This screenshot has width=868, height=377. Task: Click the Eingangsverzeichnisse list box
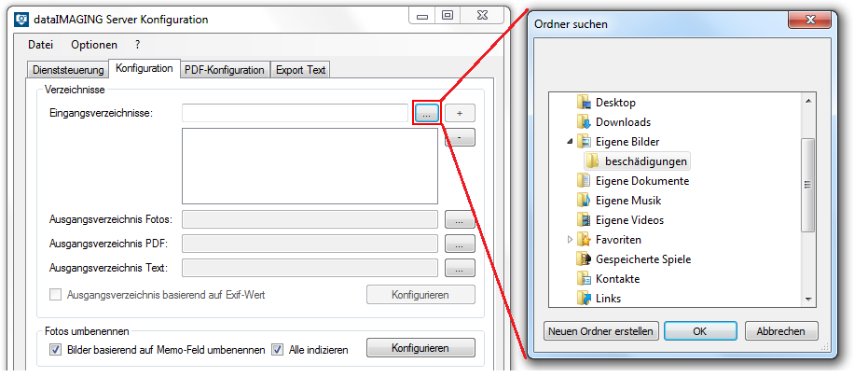(310, 166)
